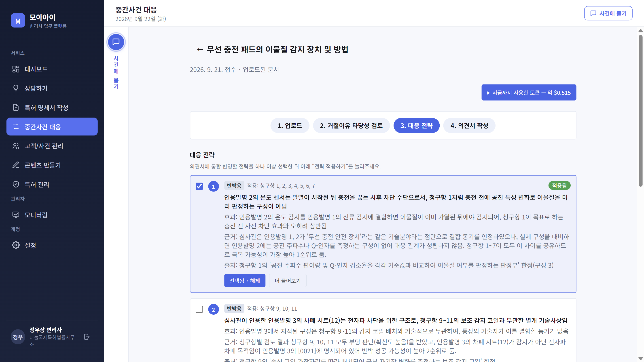
Task: Click '적용: 청구항 1, 2, 3, 4, 5, 6, 7' text
Action: coord(281,186)
